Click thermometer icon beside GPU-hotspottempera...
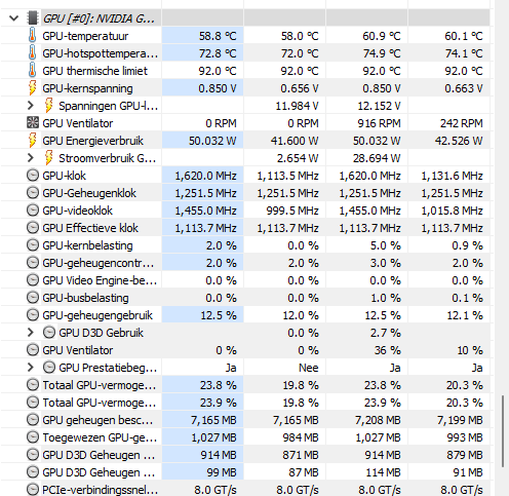Screen dimensions: 509x496 pyautogui.click(x=32, y=53)
